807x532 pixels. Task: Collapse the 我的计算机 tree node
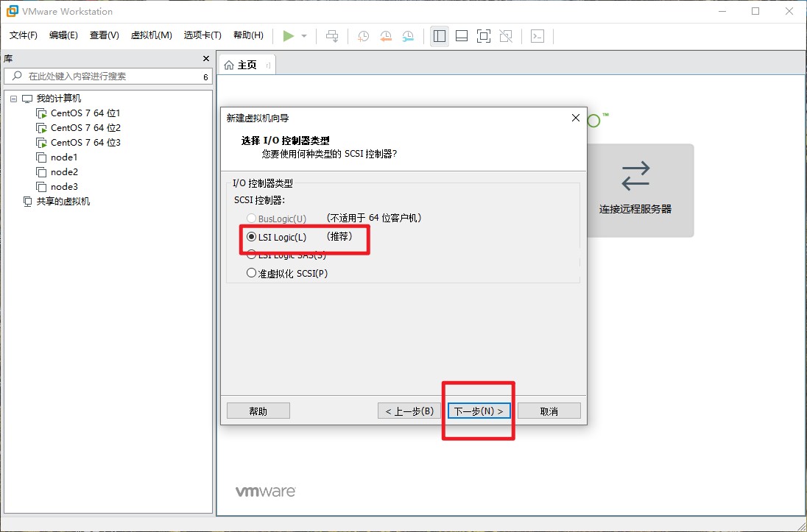[13, 99]
